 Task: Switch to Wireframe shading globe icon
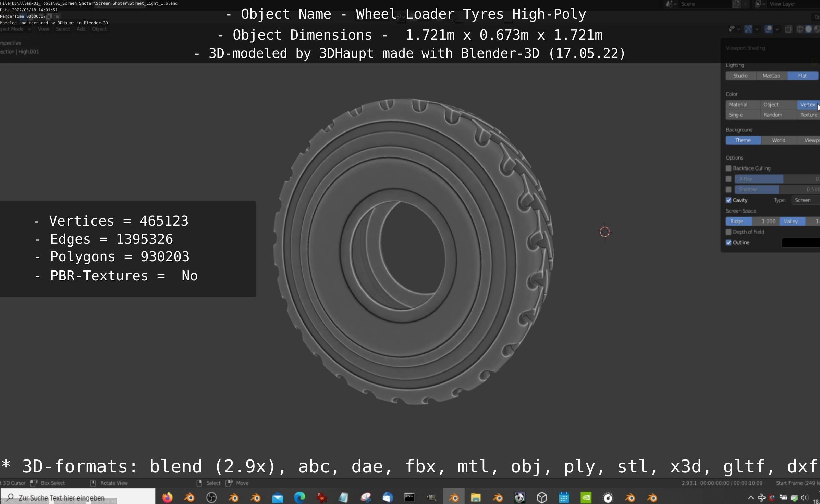click(x=800, y=29)
